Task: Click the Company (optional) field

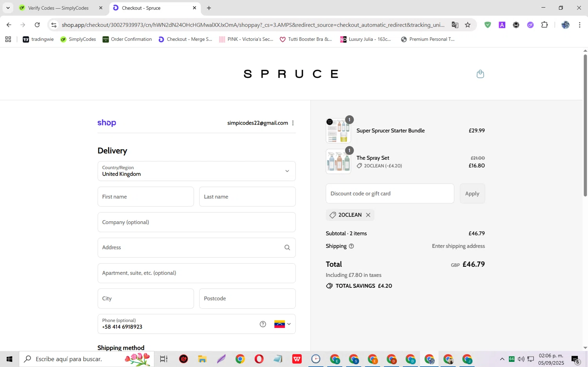Action: [x=196, y=222]
